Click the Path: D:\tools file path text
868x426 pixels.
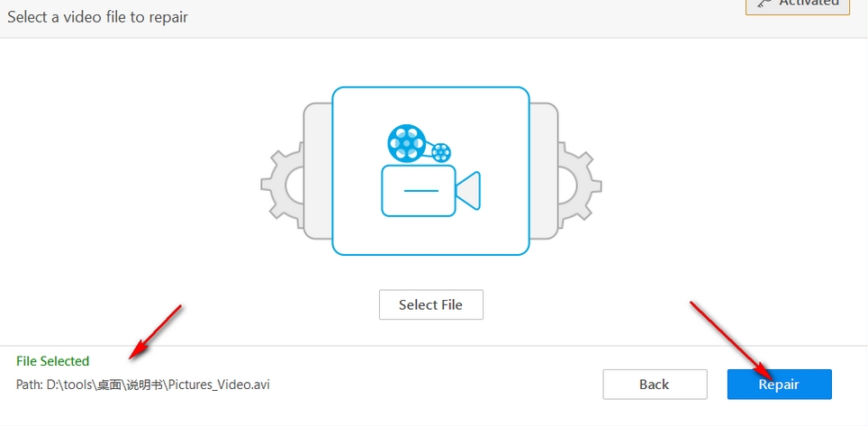click(143, 385)
